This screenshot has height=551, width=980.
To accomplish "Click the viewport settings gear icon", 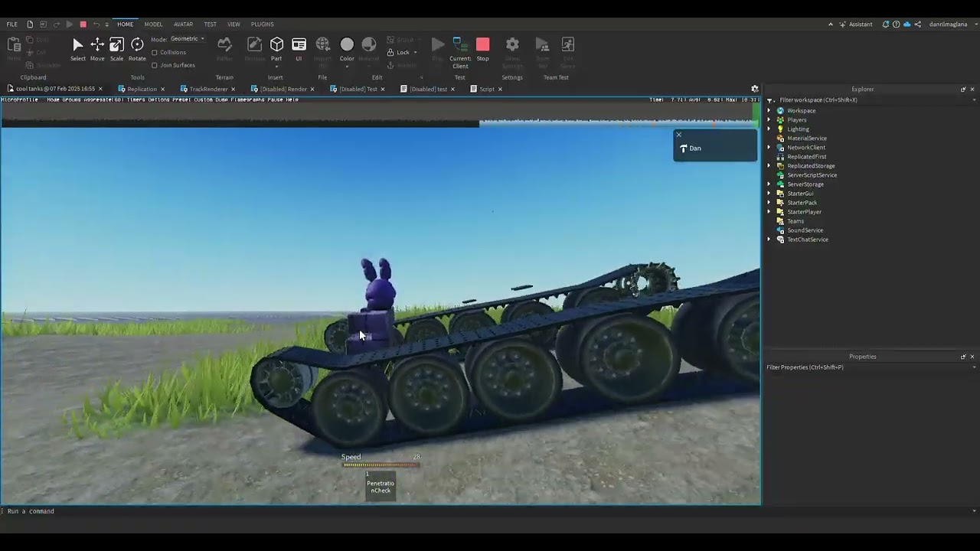I will coord(754,89).
